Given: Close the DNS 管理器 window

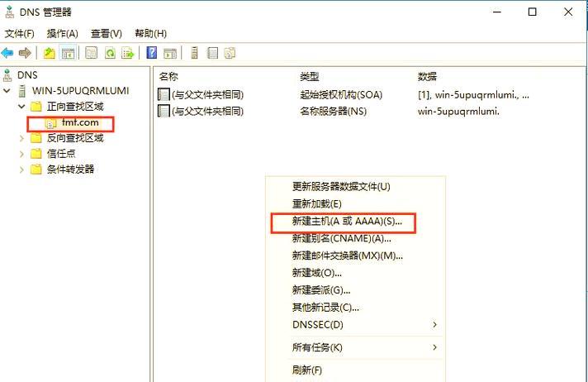Looking at the screenshot, I should 568,12.
